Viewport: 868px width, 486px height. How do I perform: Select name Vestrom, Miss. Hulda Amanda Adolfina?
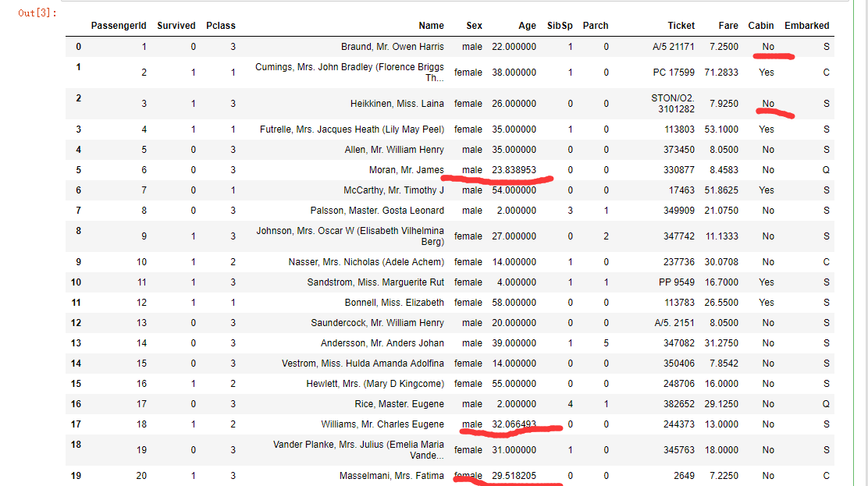point(363,363)
